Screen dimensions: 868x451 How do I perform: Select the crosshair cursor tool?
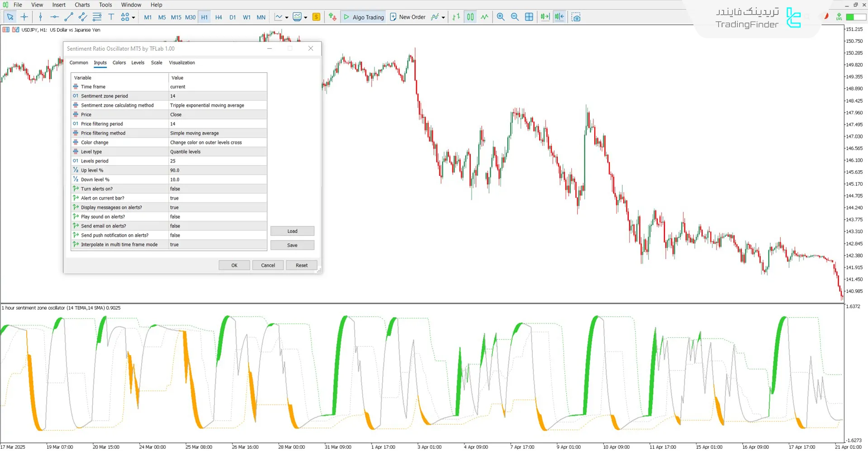coord(24,17)
